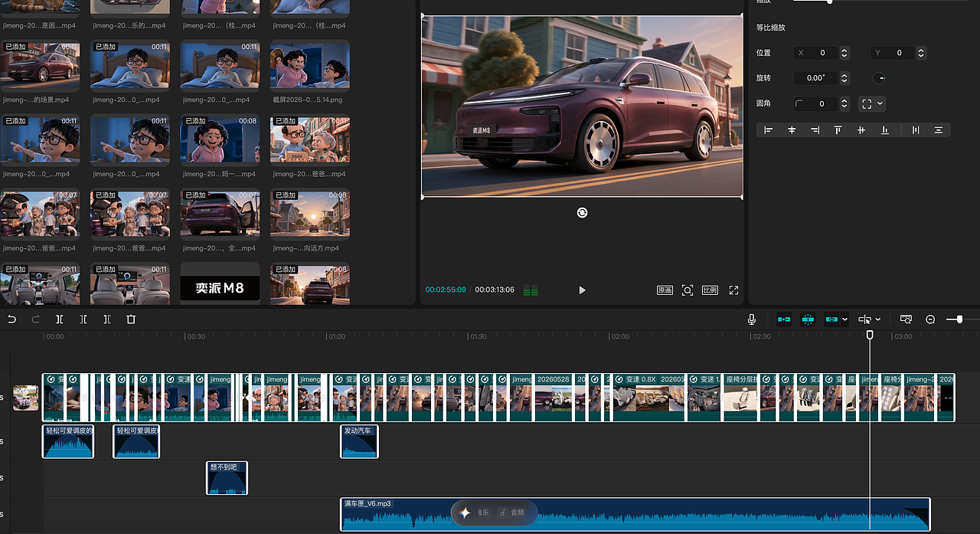Screen dimensions: 980x534
Task: Play the preview video
Action: pyautogui.click(x=582, y=290)
